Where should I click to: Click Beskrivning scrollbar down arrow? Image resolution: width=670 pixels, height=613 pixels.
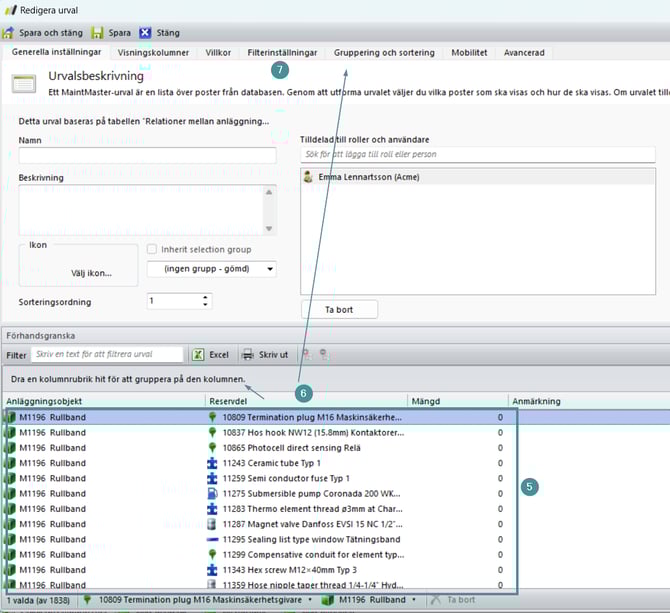click(269, 229)
